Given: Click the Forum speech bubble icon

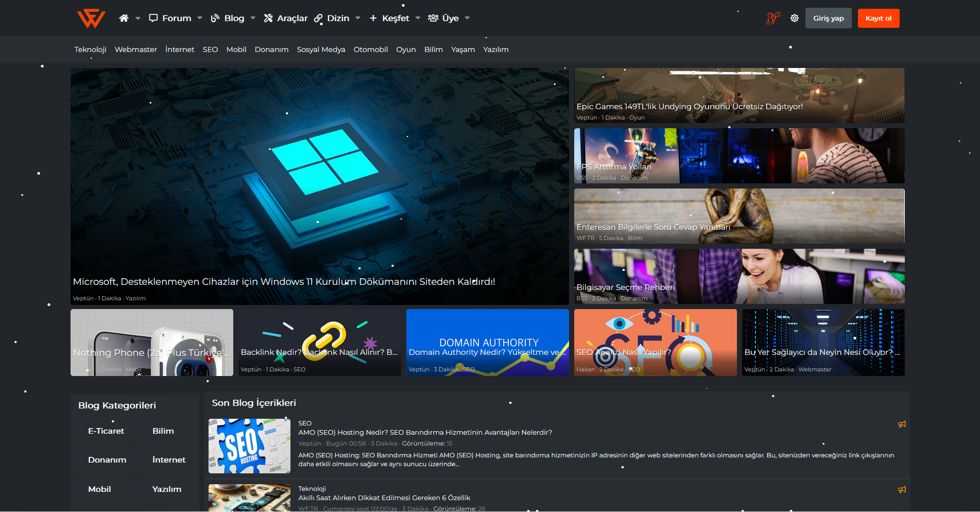Looking at the screenshot, I should click(153, 18).
